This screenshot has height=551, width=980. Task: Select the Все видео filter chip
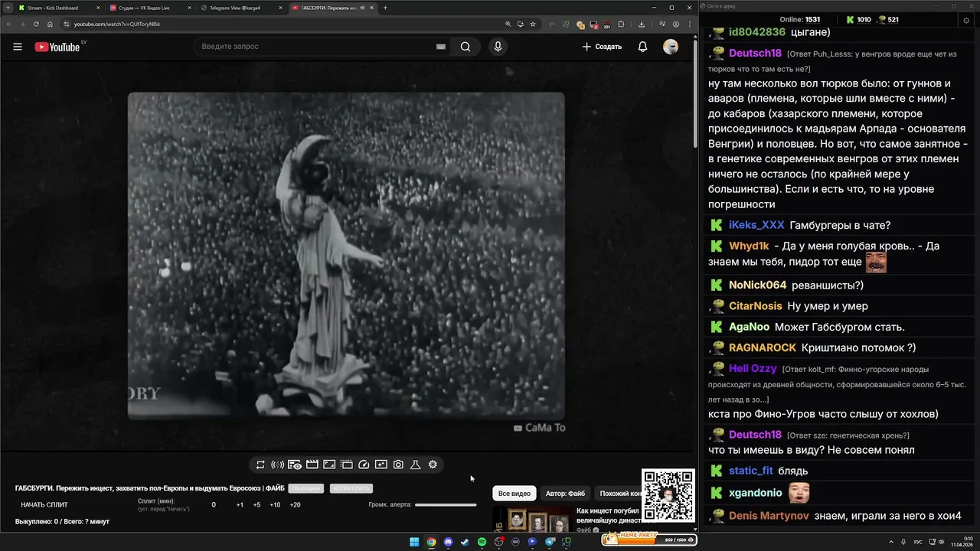coord(514,494)
